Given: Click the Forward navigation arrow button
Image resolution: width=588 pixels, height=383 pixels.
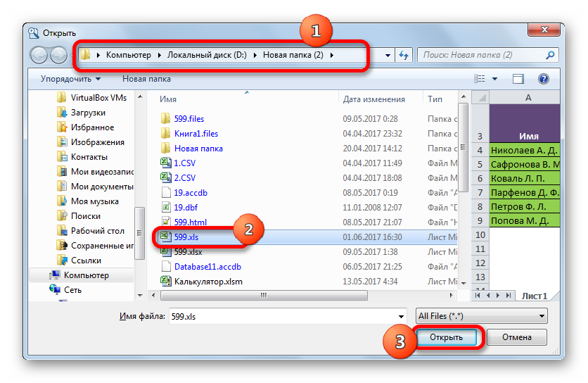Looking at the screenshot, I should pos(58,55).
